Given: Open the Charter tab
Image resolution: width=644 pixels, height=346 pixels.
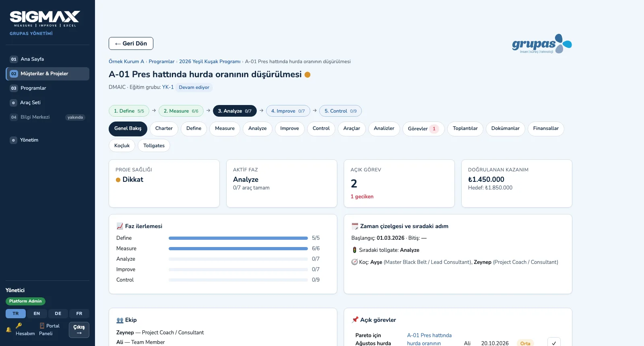Looking at the screenshot, I should click(164, 129).
